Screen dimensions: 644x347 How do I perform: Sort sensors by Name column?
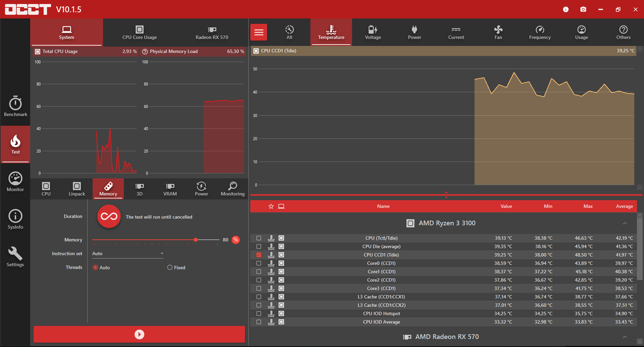pyautogui.click(x=383, y=206)
